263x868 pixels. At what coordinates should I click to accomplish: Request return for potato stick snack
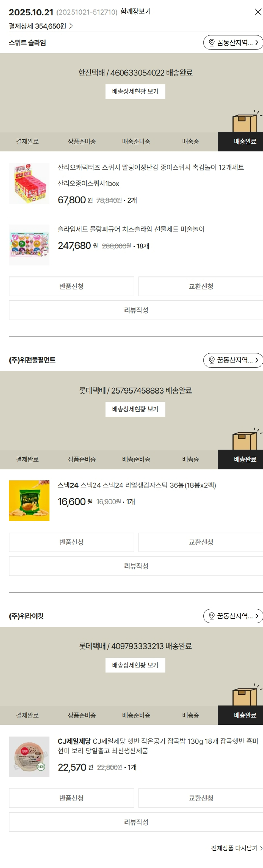(x=72, y=542)
